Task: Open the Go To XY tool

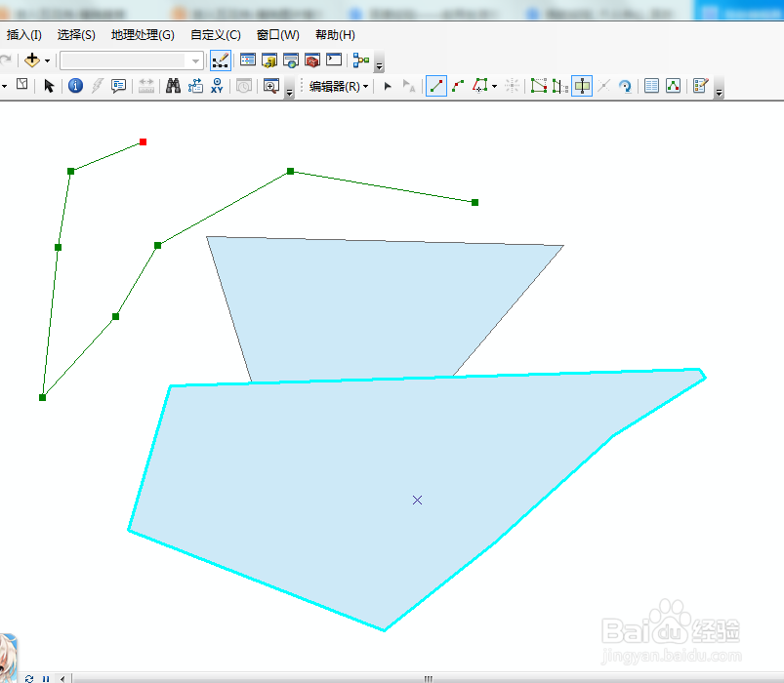Action: click(x=217, y=86)
